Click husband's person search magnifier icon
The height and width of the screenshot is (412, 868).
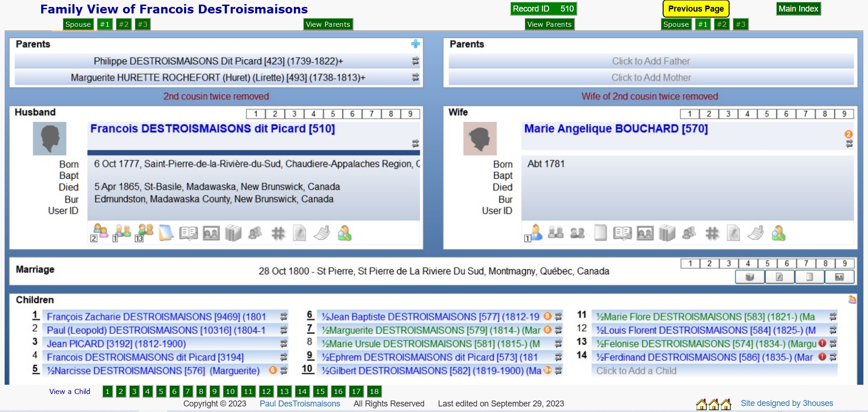point(344,233)
